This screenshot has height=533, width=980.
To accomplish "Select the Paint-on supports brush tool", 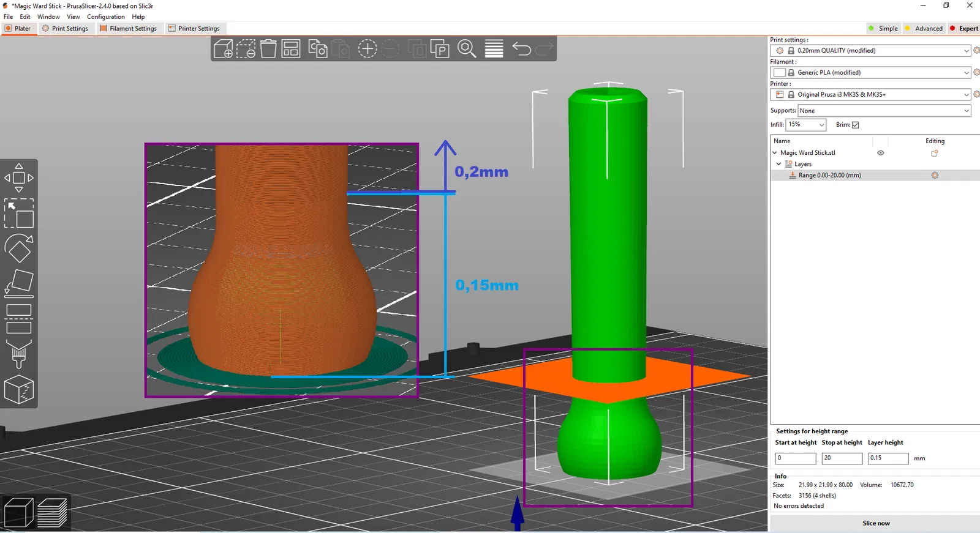I will tap(19, 354).
